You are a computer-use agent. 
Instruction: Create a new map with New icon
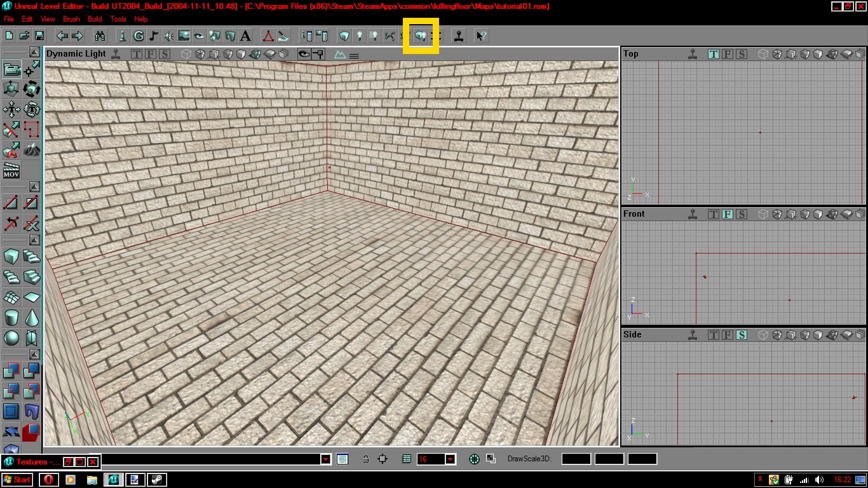[9, 36]
